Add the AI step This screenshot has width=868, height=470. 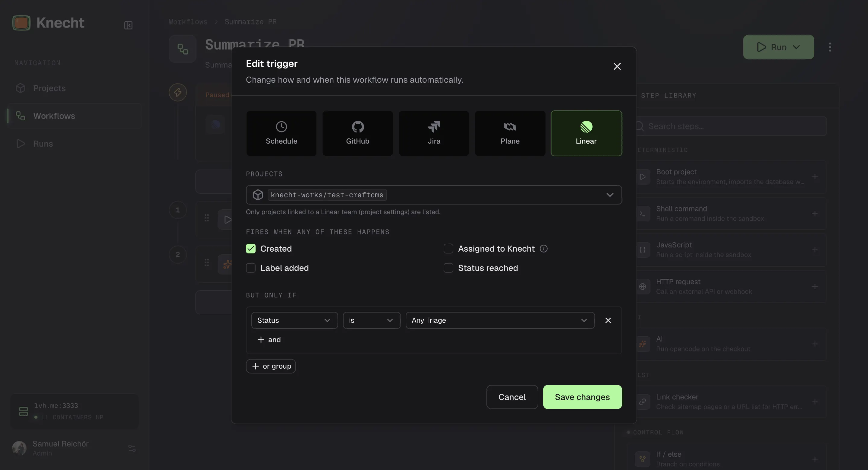[815, 344]
